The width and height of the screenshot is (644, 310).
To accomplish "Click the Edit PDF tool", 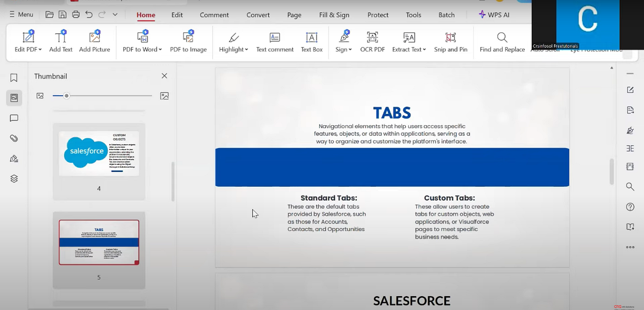I will [x=28, y=41].
